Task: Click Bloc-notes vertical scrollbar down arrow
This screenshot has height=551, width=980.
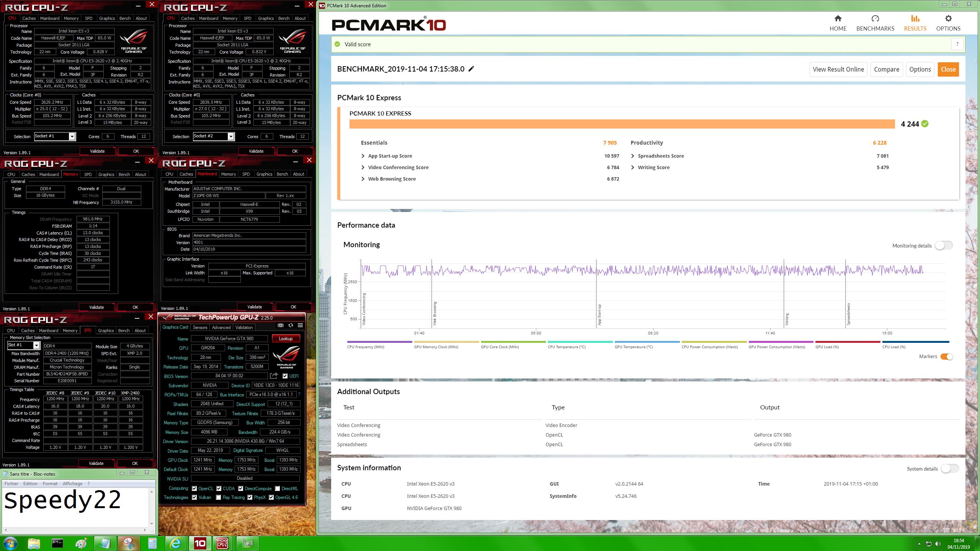Action: point(152,523)
